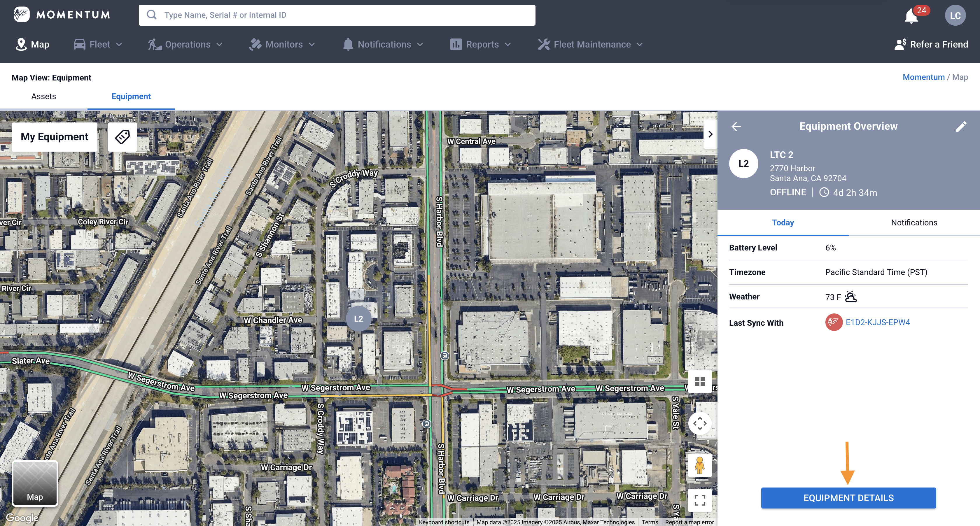Expand the Fleet dropdown menu
The width and height of the screenshot is (980, 526).
click(98, 45)
